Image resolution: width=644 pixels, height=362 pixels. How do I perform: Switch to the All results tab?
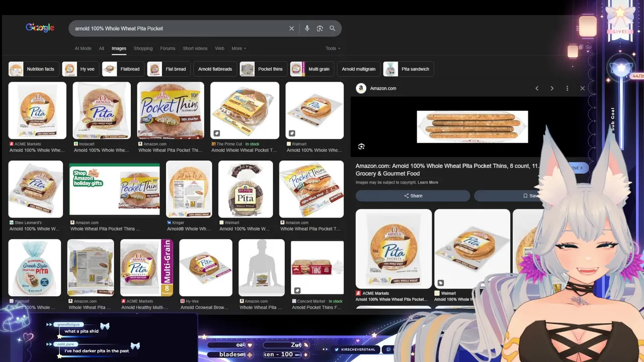[102, 48]
